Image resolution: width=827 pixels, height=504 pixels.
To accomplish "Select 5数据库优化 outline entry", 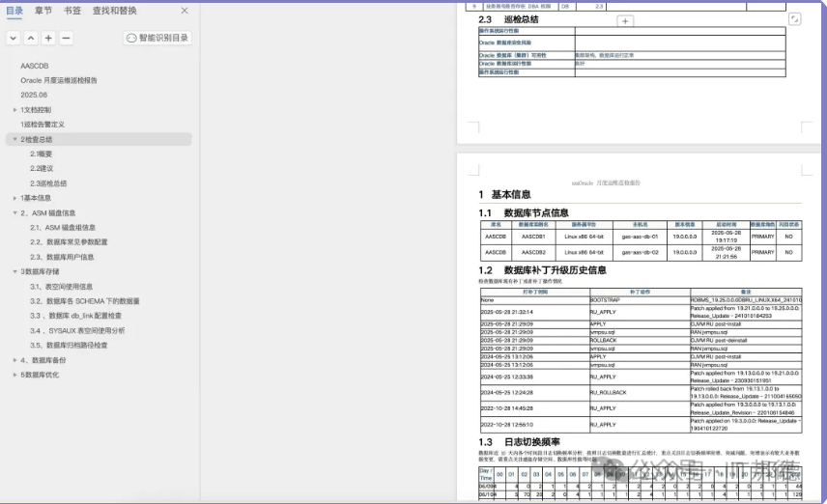I will (40, 375).
